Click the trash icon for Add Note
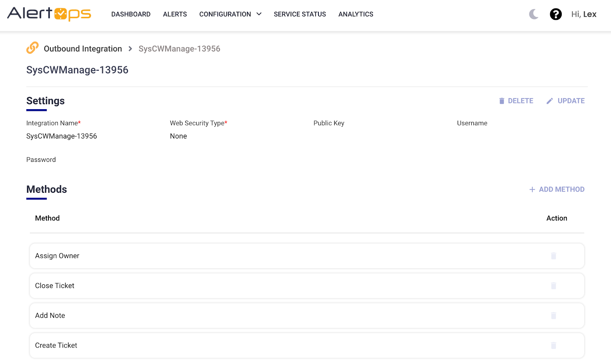Image resolution: width=611 pixels, height=364 pixels. click(x=553, y=316)
